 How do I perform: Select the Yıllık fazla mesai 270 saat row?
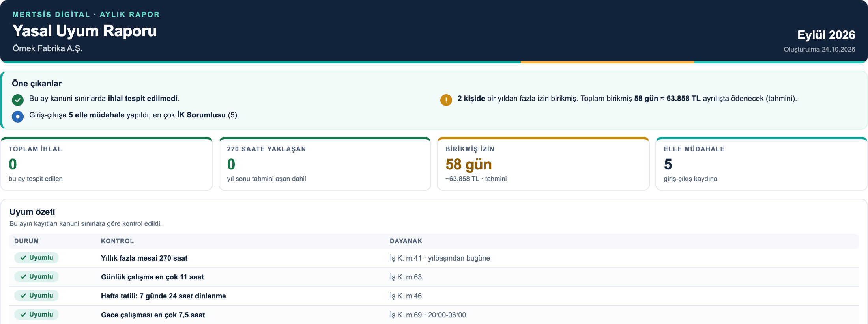pyautogui.click(x=434, y=258)
